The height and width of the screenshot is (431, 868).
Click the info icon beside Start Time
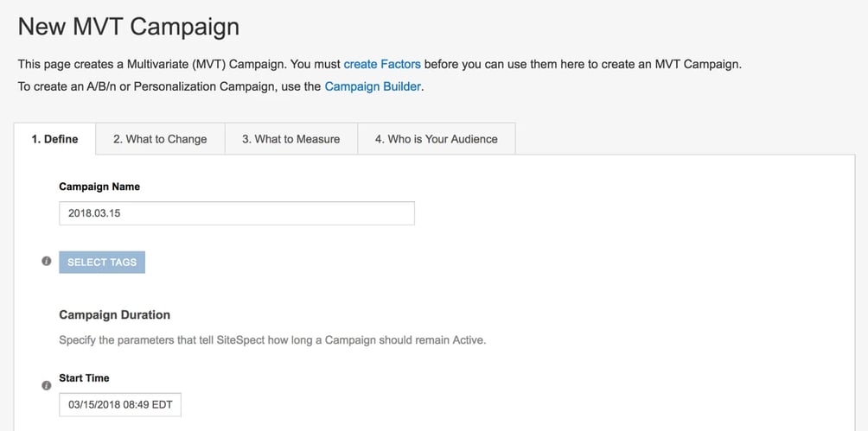click(47, 385)
